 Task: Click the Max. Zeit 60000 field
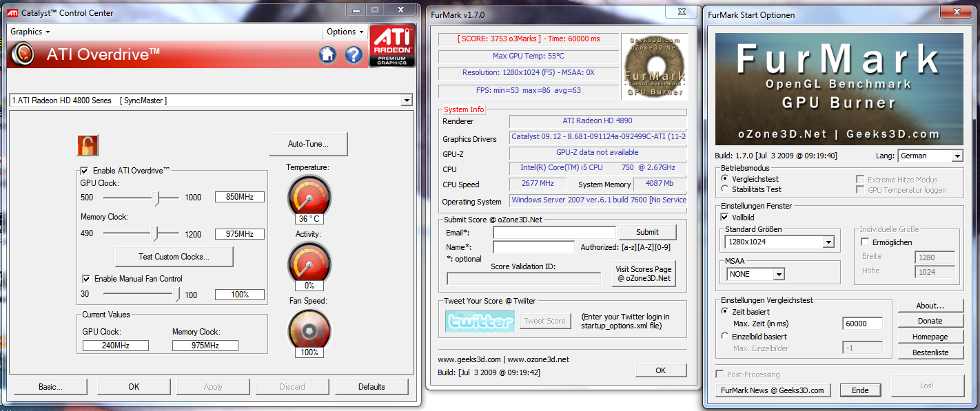[862, 324]
